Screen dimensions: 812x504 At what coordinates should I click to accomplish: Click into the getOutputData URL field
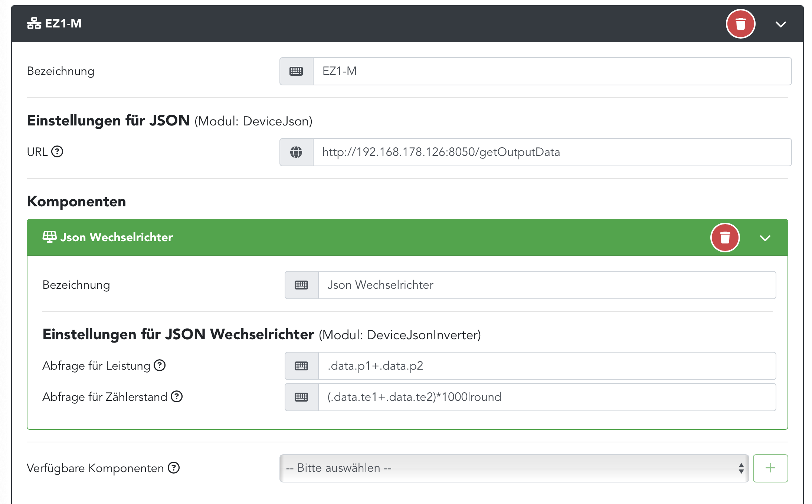552,152
